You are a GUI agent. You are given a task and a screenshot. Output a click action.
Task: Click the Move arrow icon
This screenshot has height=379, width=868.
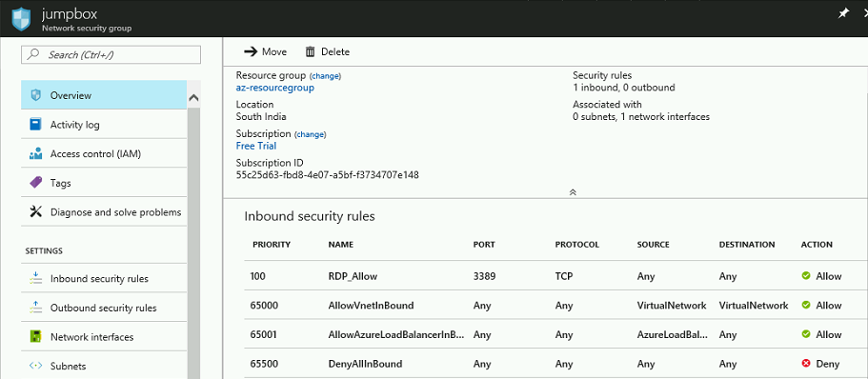point(251,51)
